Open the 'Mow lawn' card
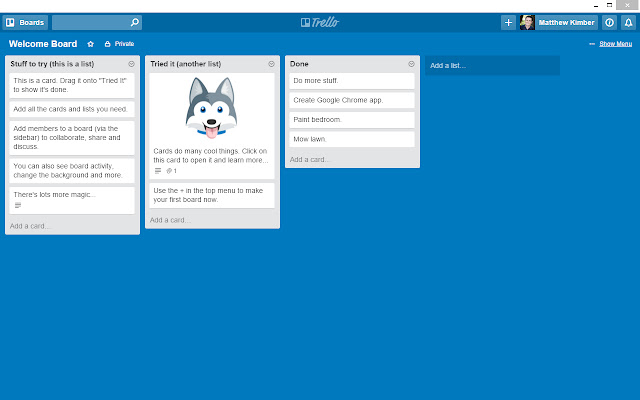The width and height of the screenshot is (640, 400). point(352,139)
